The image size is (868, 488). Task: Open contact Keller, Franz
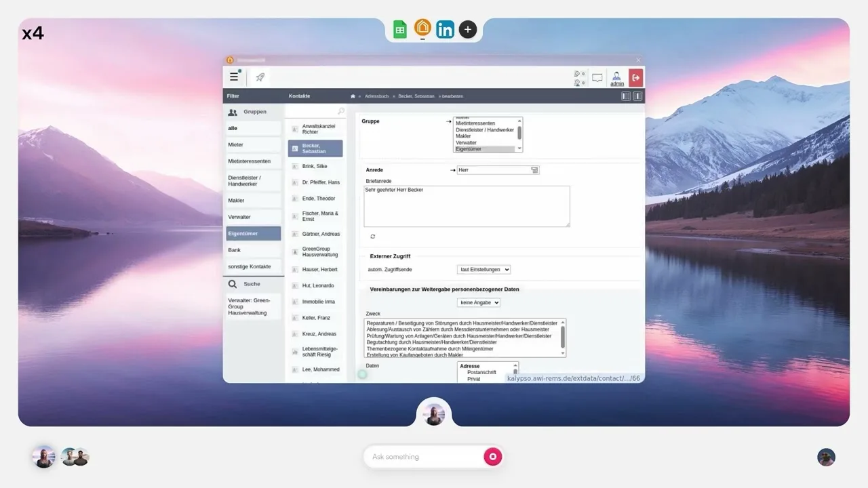[315, 318]
